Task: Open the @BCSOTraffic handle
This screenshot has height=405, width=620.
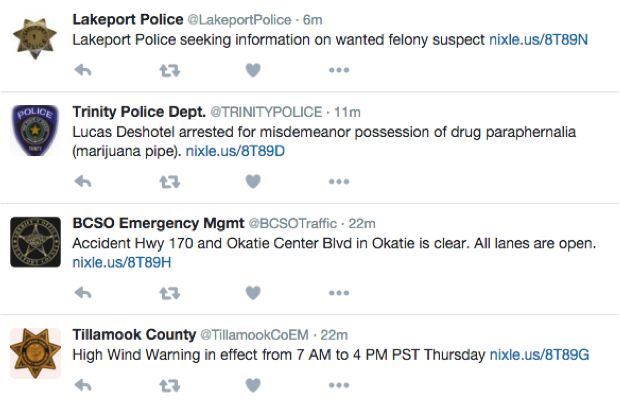Action: (293, 224)
